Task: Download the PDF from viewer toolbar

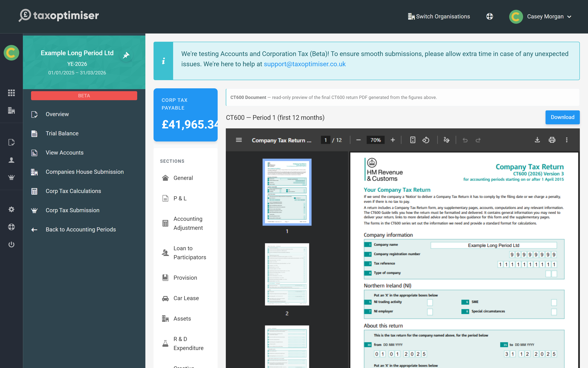Action: click(537, 140)
